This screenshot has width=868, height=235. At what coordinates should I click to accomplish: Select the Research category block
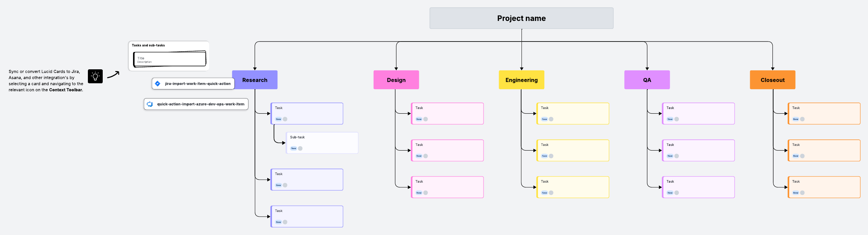click(x=255, y=80)
